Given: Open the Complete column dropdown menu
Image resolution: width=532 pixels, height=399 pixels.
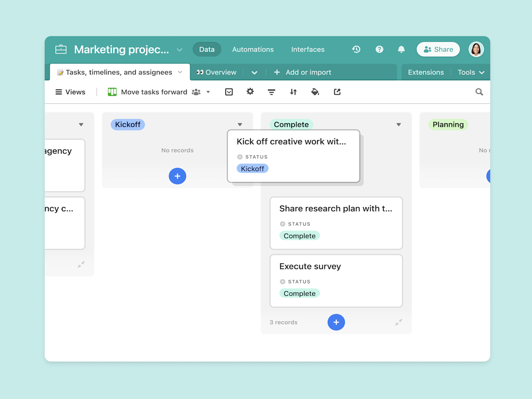Looking at the screenshot, I should 399,125.
